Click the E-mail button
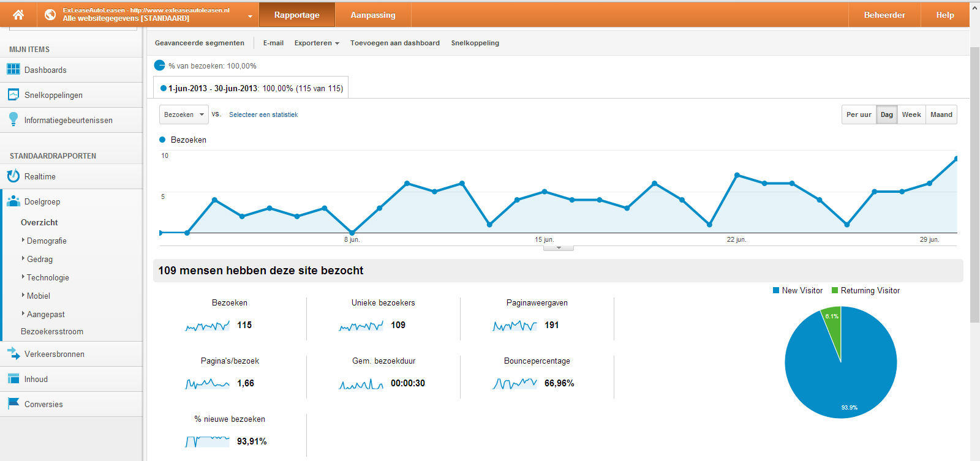The width and height of the screenshot is (980, 461). (273, 43)
